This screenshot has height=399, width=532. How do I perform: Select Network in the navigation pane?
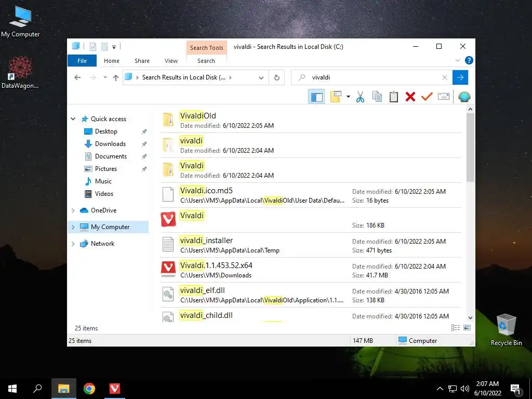pos(102,244)
